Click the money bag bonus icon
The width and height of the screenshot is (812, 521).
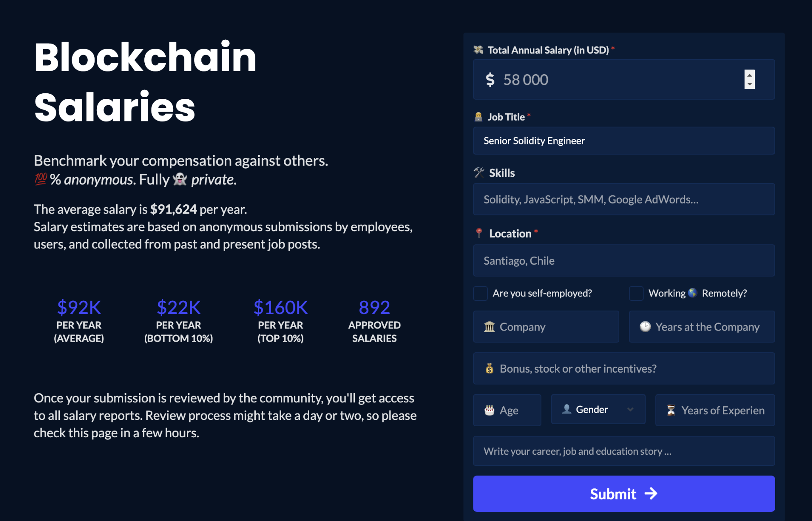[x=490, y=369]
